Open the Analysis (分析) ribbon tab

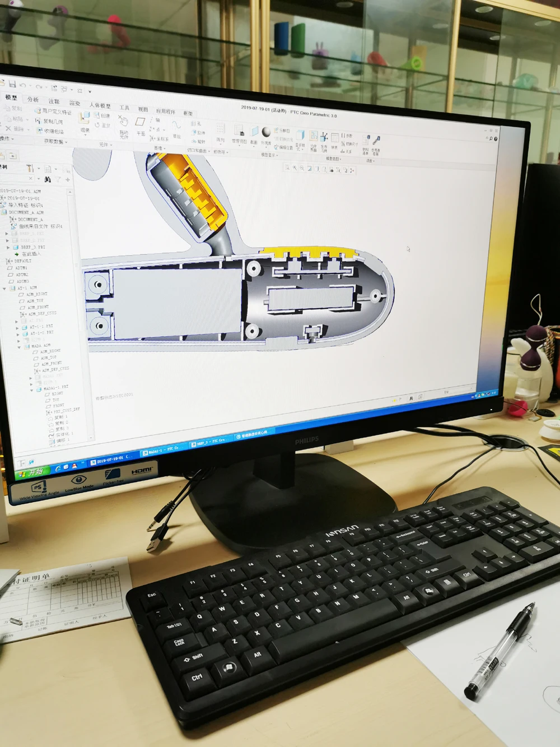coord(33,99)
